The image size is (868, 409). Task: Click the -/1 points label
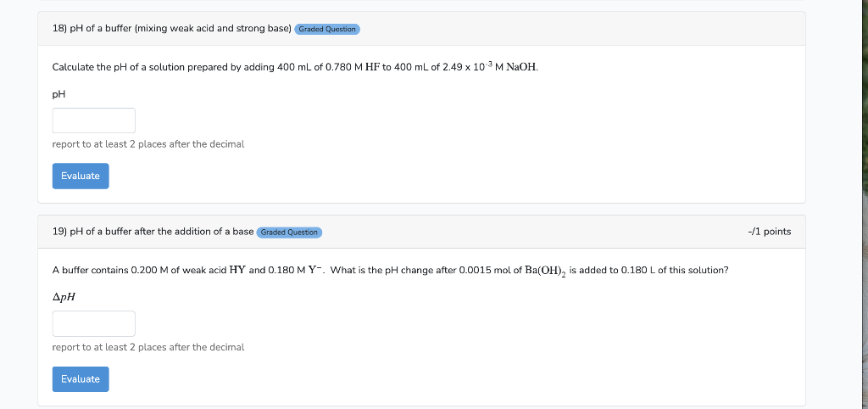(769, 232)
